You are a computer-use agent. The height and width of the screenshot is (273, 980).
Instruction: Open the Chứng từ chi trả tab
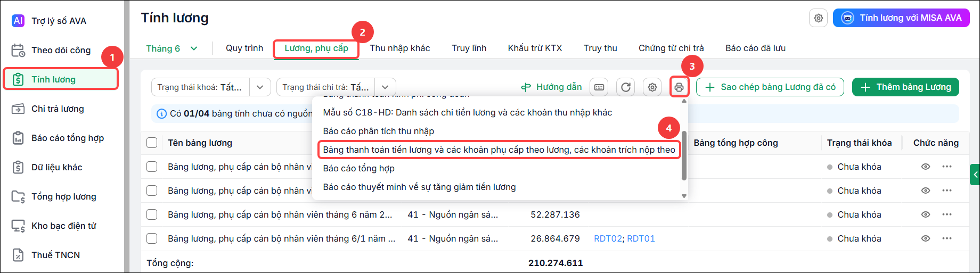click(671, 48)
